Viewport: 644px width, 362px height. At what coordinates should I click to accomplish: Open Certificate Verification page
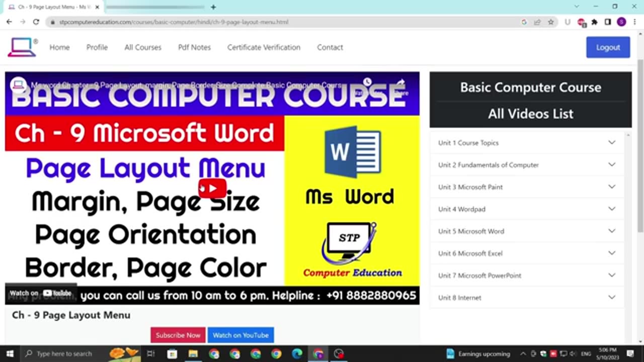[264, 47]
